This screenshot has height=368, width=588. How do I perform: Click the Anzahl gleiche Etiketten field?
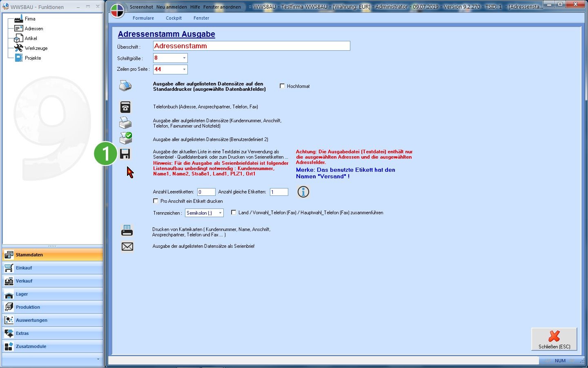(x=279, y=192)
